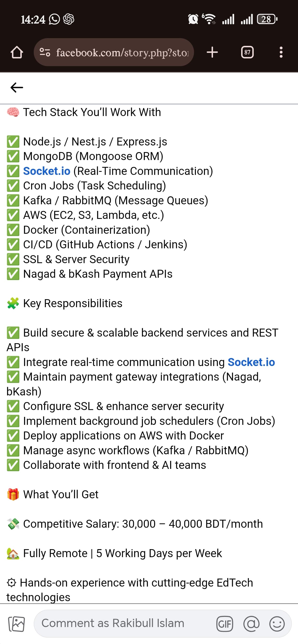The height and width of the screenshot is (644, 298).
Task: Tap the site settings icon in address bar
Action: click(45, 52)
